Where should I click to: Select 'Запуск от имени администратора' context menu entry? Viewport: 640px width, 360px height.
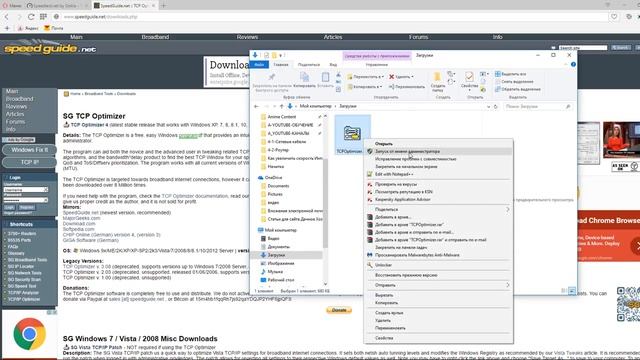(x=438, y=151)
